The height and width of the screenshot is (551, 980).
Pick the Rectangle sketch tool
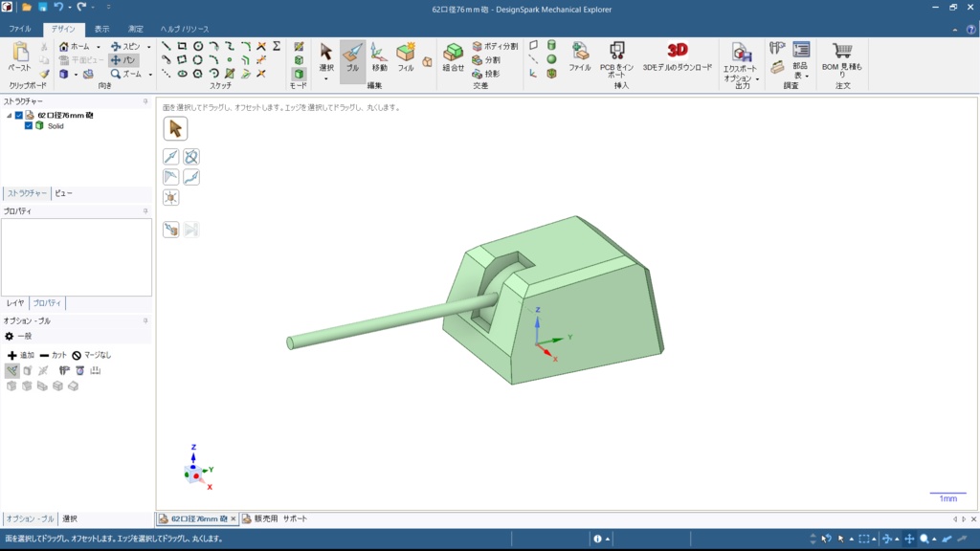[x=182, y=46]
